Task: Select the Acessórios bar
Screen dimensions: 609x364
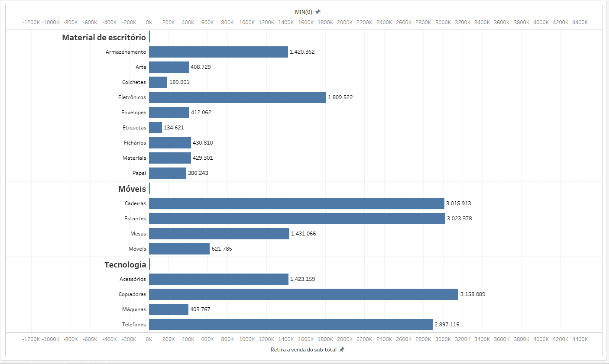Action: click(219, 279)
